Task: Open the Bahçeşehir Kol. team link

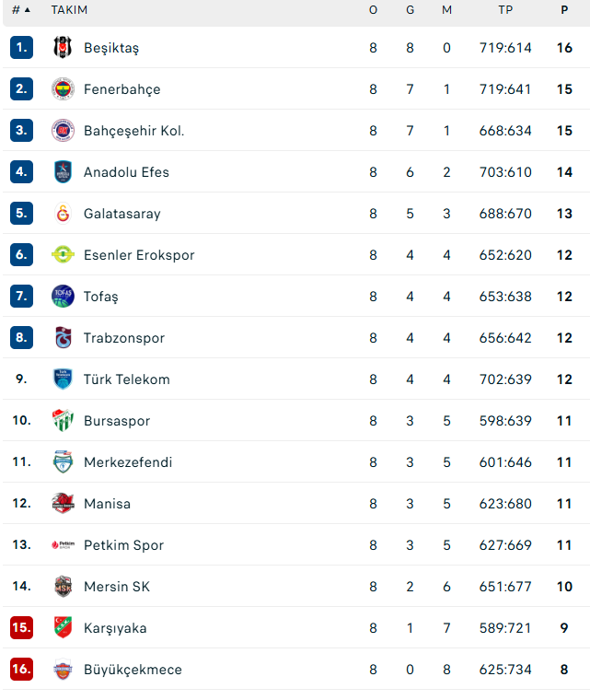Action: [133, 131]
